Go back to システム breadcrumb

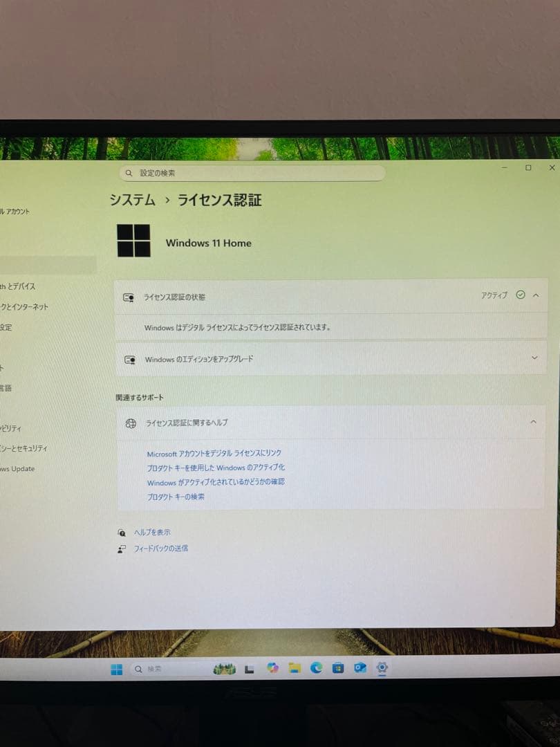click(132, 200)
